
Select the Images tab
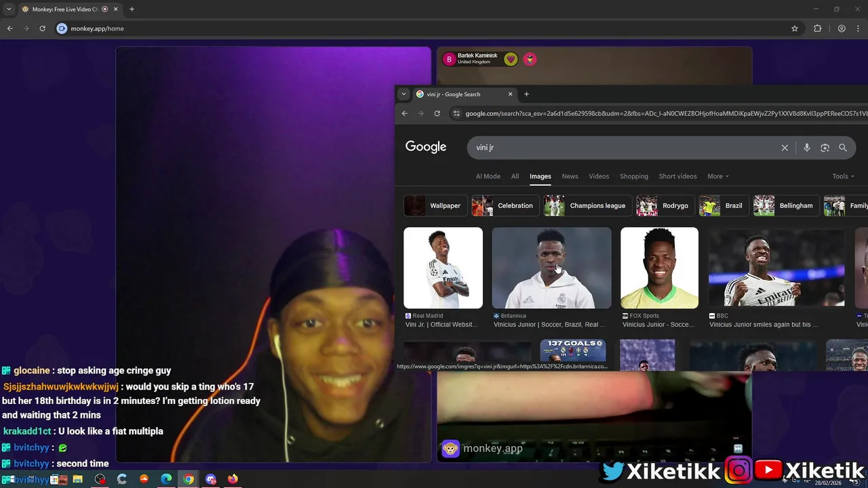click(540, 176)
